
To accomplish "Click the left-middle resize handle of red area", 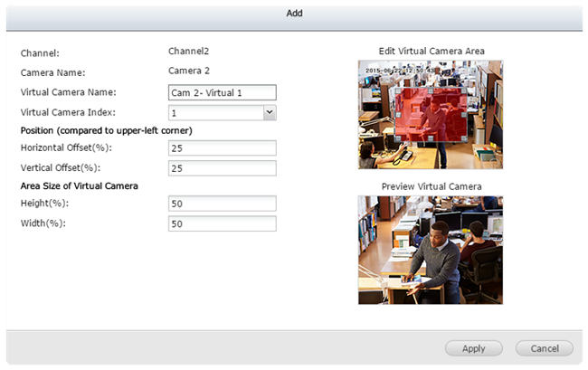I will pyautogui.click(x=398, y=115).
